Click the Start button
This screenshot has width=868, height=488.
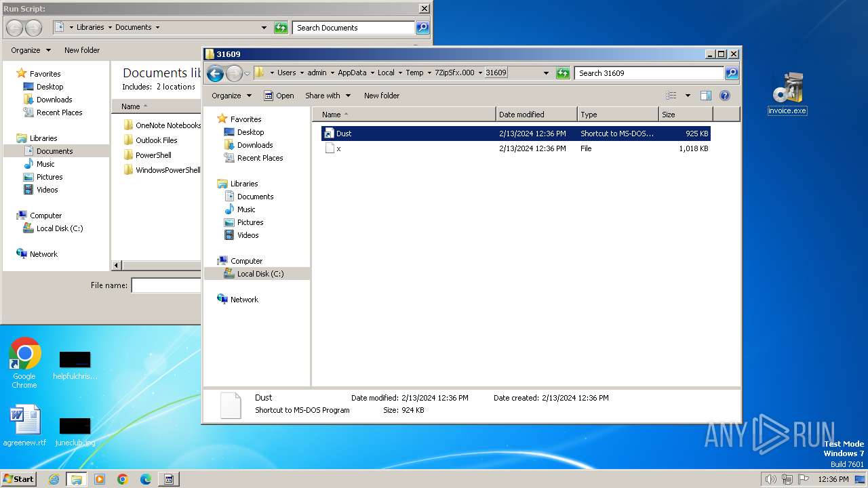(18, 479)
